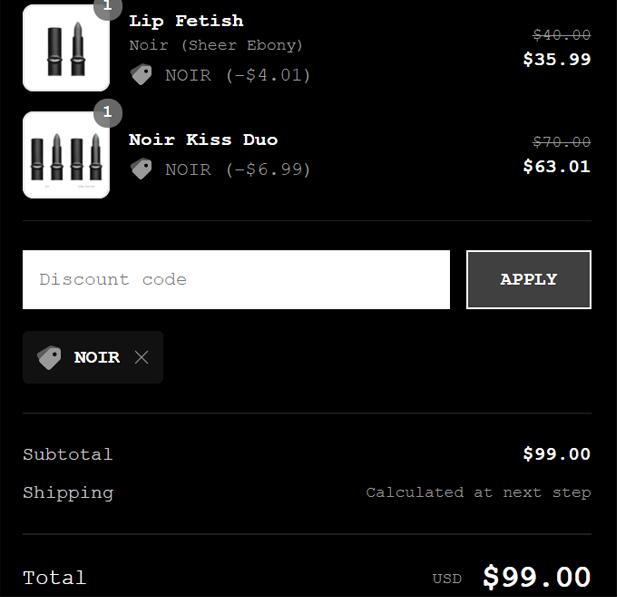
Task: Click the USD currency label
Action: [447, 579]
